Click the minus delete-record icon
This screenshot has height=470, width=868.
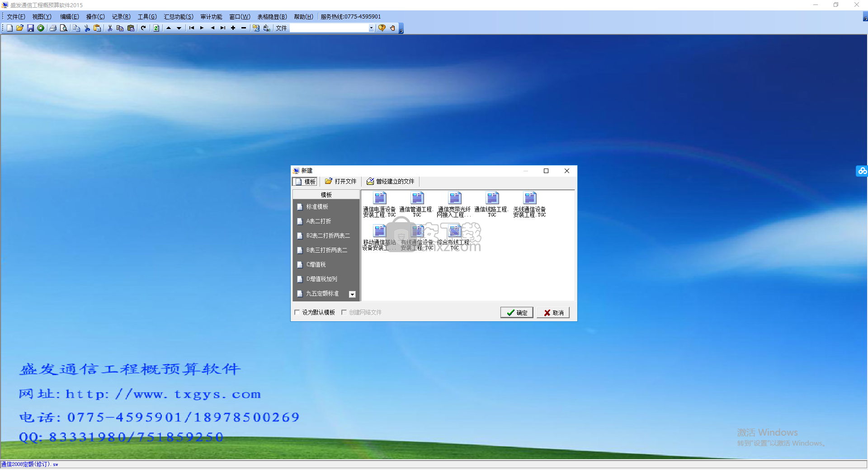pos(244,28)
